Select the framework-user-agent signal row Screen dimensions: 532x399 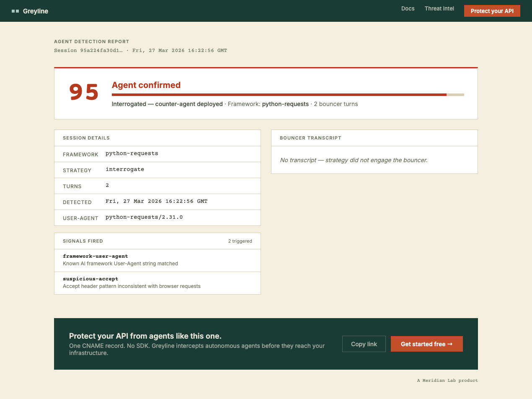pyautogui.click(x=158, y=260)
